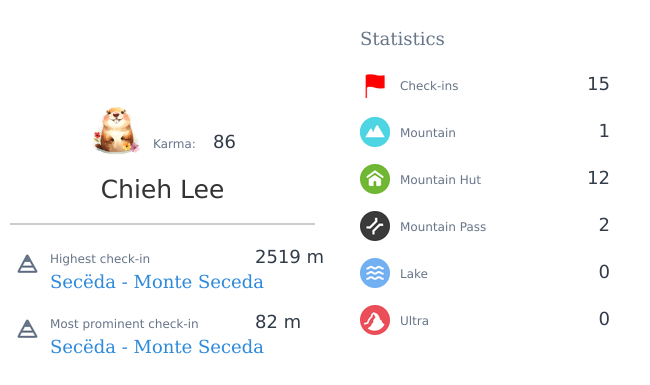
Task: Click the Check-ins count 15
Action: click(x=598, y=84)
